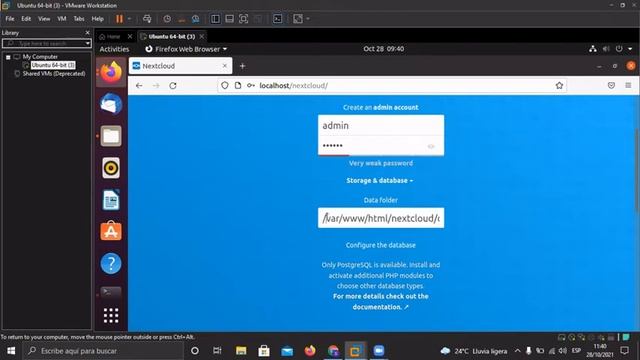The width and height of the screenshot is (640, 360).
Task: Click the Send Ctrl+Alt+Del toolbar icon
Action: tap(147, 19)
